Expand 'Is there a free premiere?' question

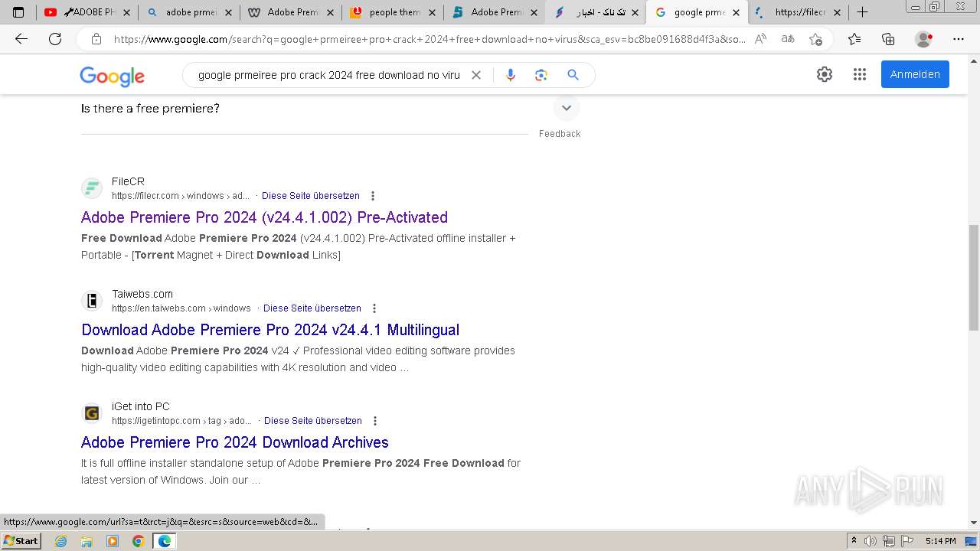coord(567,108)
